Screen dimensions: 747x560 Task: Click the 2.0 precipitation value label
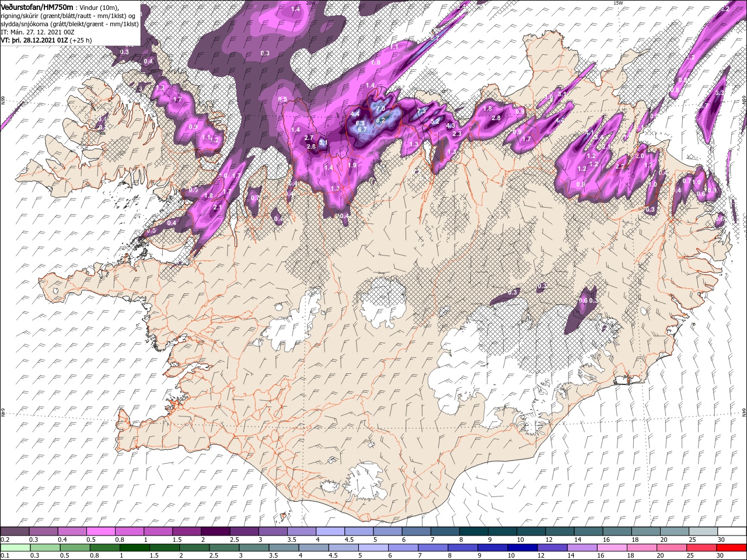640,156
